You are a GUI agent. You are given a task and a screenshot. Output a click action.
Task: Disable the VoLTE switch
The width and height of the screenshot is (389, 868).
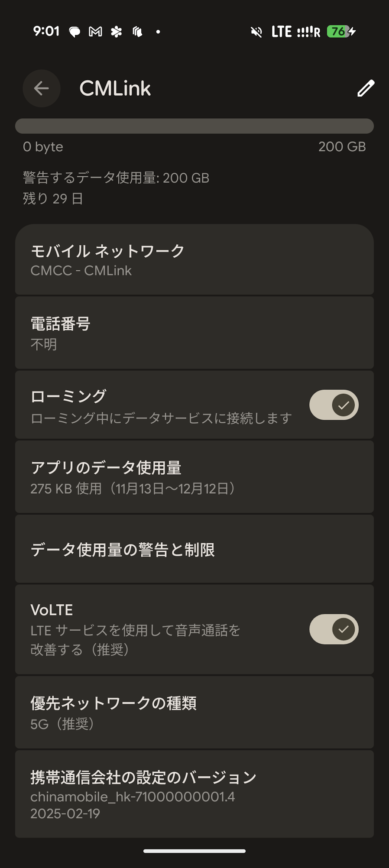(x=334, y=629)
